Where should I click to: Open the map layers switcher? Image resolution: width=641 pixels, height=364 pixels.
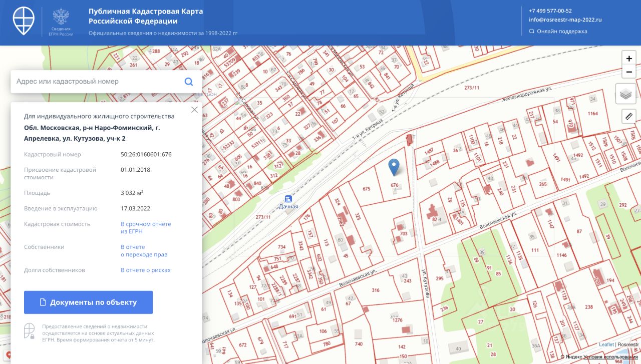(x=625, y=94)
